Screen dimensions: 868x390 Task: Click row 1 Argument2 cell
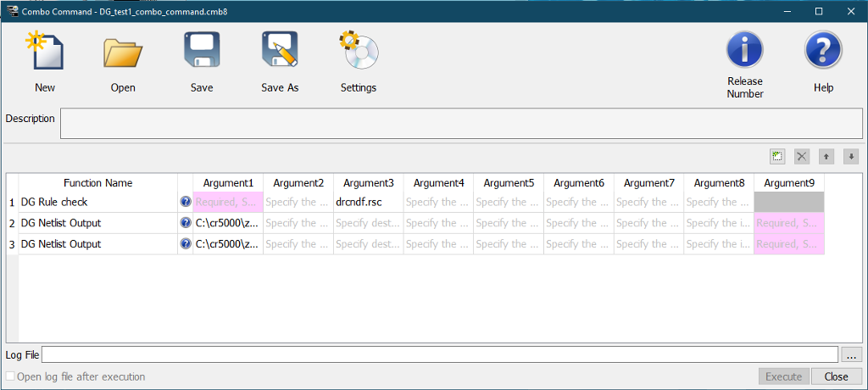[x=298, y=202]
